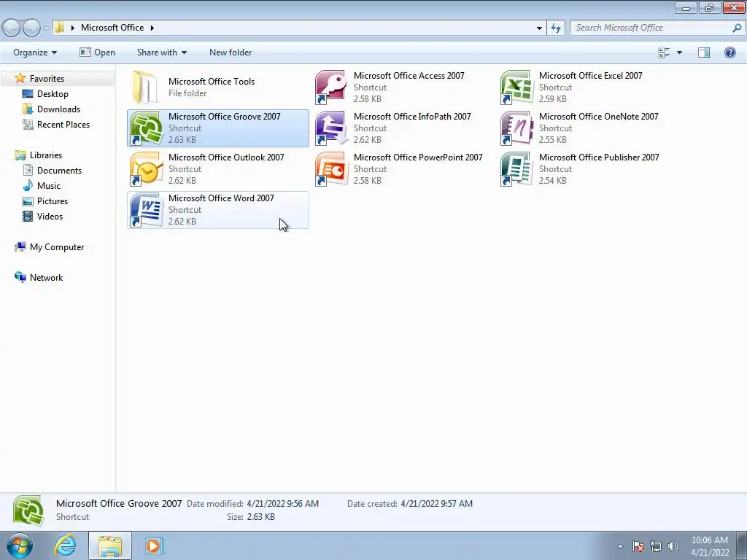
Task: Open the Documents library
Action: pos(59,171)
